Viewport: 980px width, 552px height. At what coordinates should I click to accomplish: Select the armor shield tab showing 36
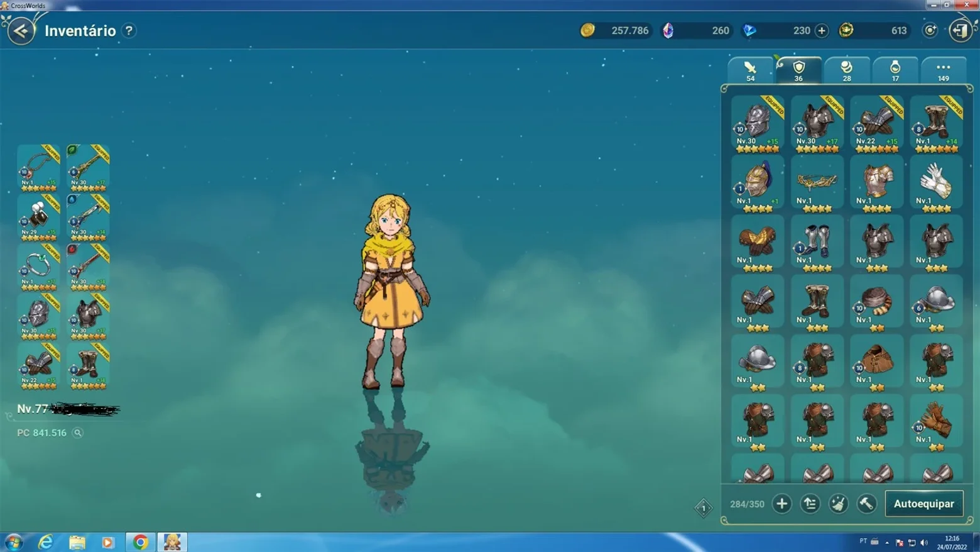(x=798, y=70)
